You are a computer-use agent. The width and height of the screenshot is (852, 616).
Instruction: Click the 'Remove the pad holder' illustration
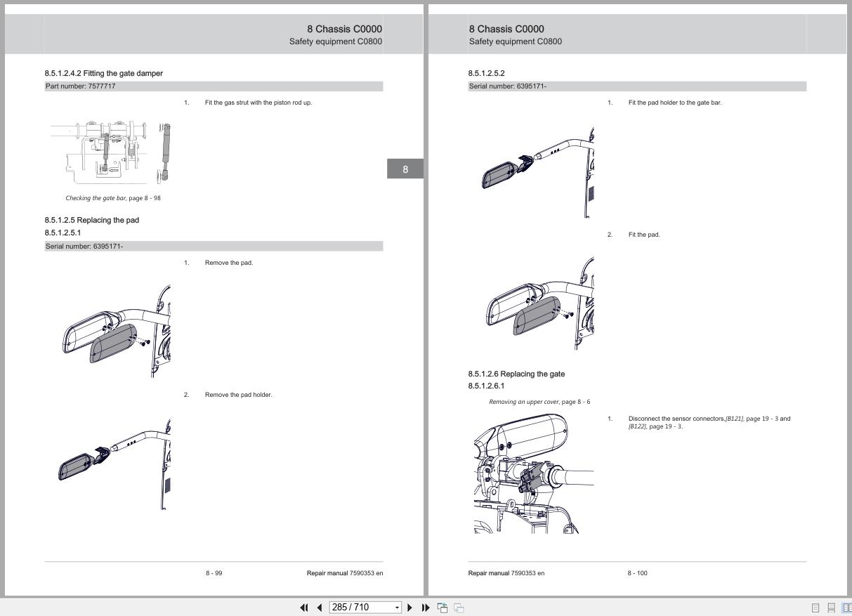pyautogui.click(x=114, y=464)
